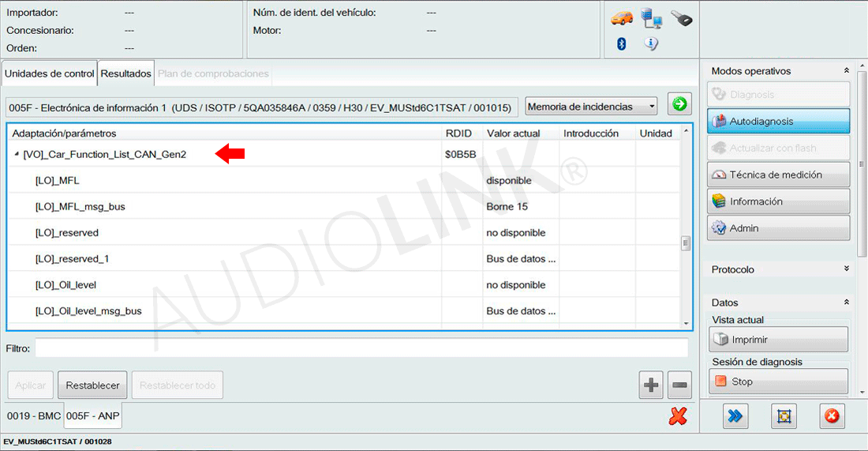Expand the Protocolo section

pos(847,269)
